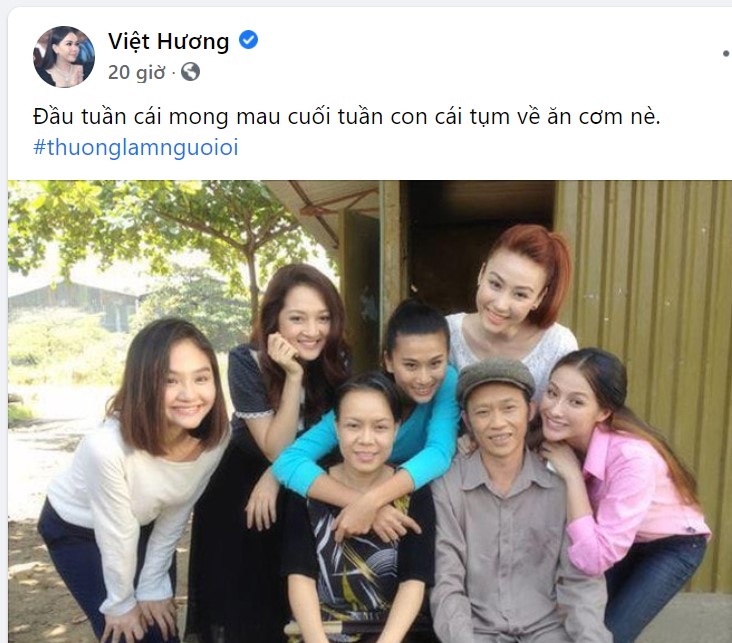Click the seated woman in black patterned top
Image resolution: width=732 pixels, height=643 pixels.
(x=359, y=514)
